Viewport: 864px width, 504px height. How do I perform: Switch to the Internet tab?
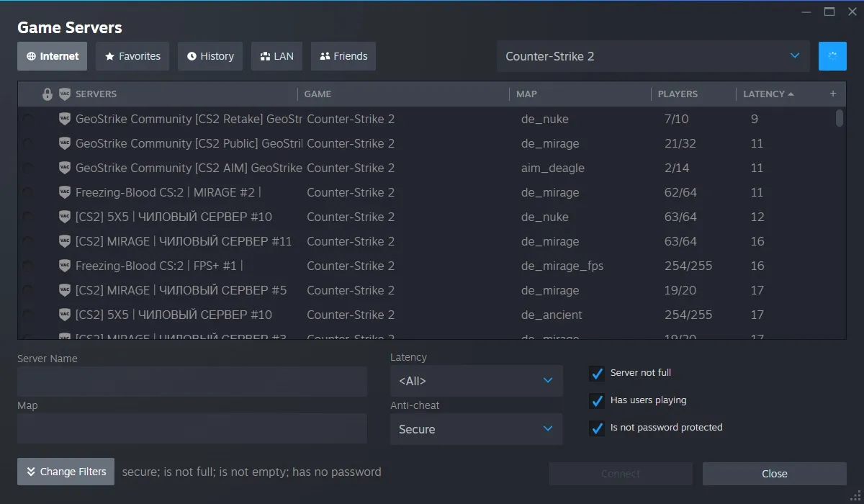pyautogui.click(x=53, y=56)
